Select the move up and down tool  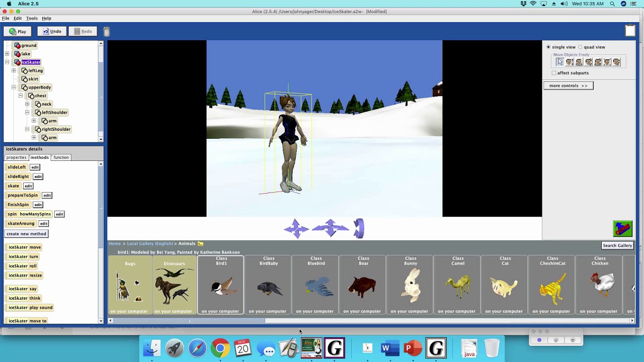tap(570, 62)
